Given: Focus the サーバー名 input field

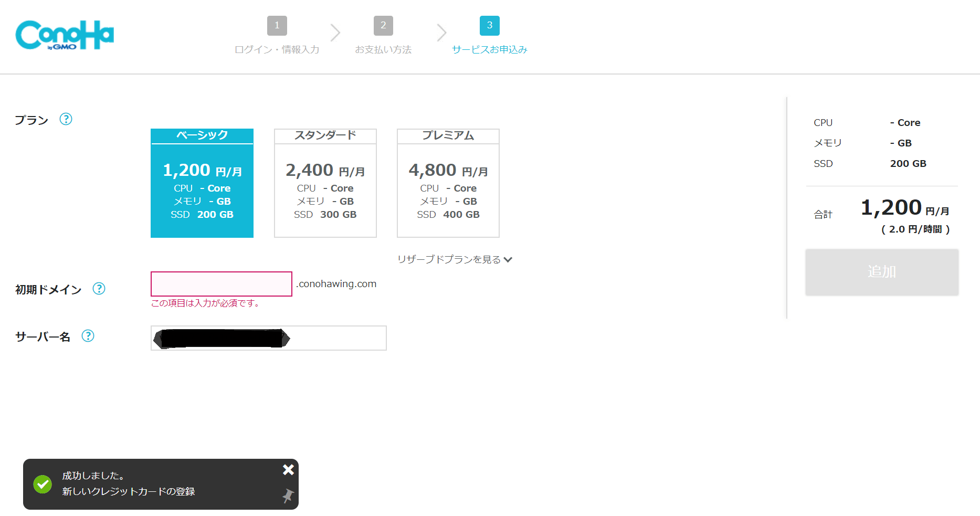Looking at the screenshot, I should click(x=269, y=338).
